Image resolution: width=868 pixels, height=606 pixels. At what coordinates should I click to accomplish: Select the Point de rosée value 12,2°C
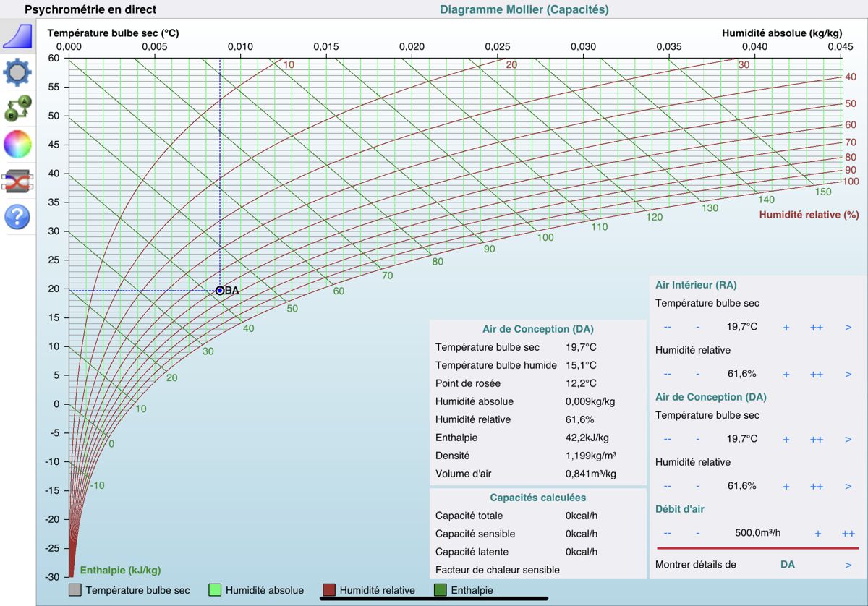pos(582,383)
